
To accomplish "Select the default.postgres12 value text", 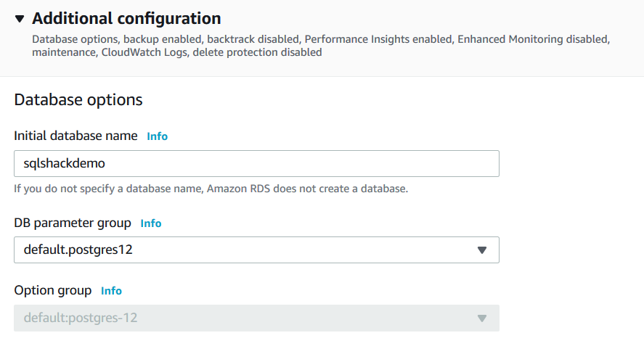I will 78,250.
